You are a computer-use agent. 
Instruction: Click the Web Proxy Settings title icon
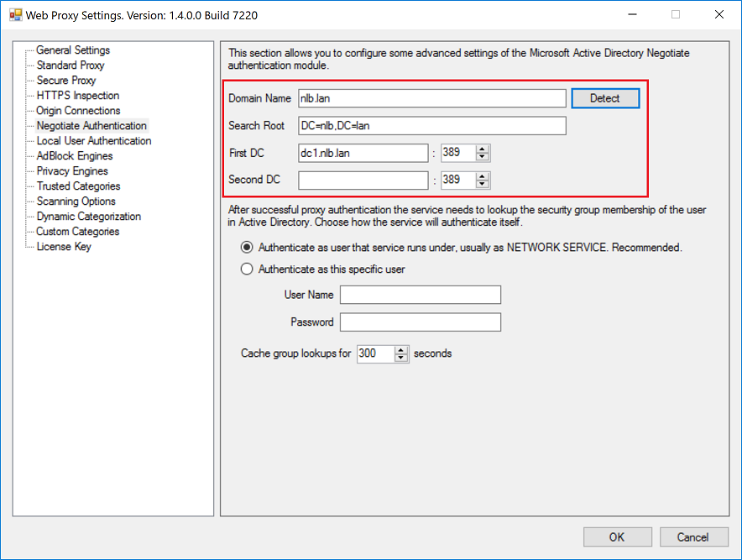pos(16,15)
